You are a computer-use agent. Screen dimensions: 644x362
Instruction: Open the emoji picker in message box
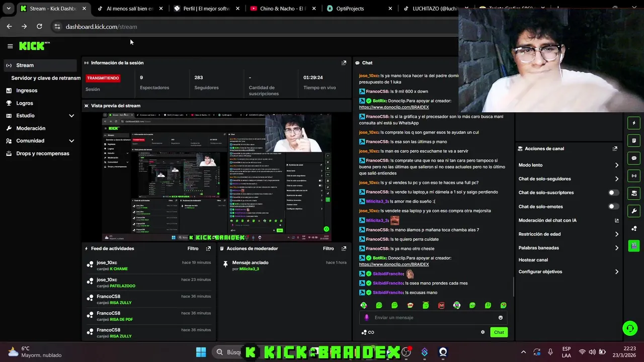(500, 318)
